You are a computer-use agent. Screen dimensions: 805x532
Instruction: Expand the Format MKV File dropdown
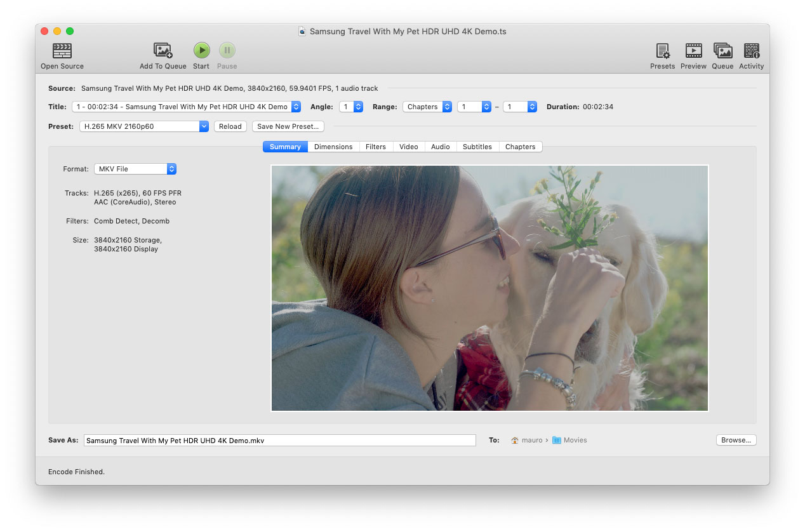pyautogui.click(x=135, y=169)
